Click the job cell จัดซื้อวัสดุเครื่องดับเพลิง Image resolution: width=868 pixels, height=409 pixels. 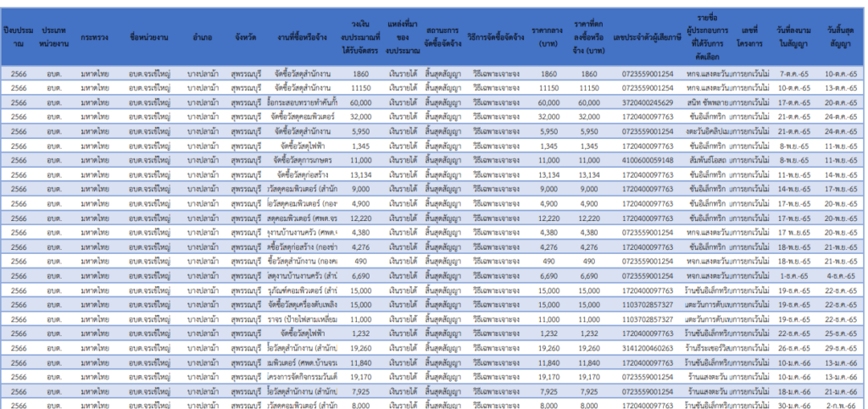click(303, 305)
